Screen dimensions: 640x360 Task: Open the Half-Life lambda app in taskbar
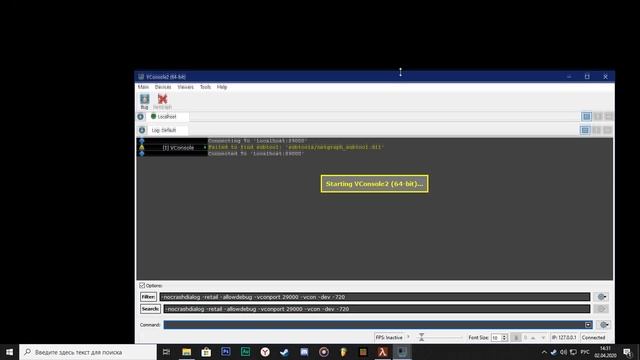(382, 352)
